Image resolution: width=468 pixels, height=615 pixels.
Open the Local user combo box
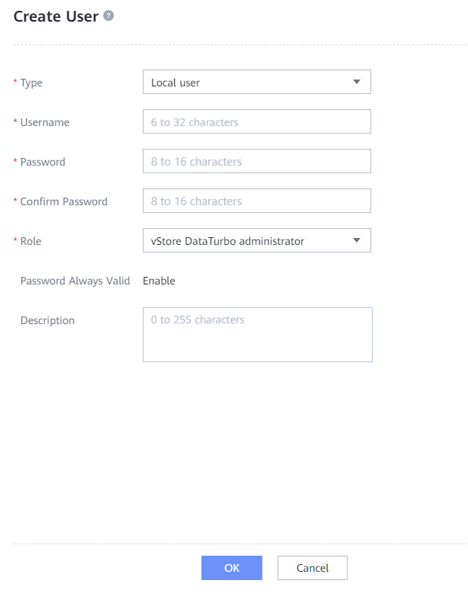257,82
